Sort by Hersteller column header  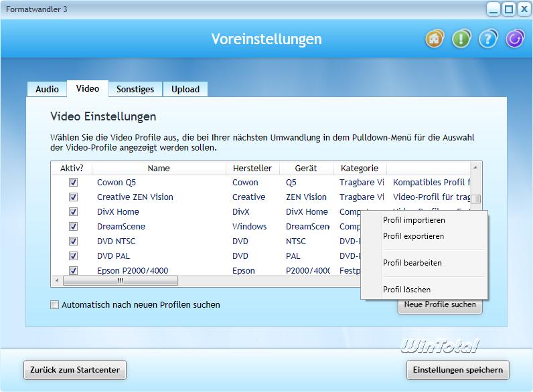click(252, 168)
